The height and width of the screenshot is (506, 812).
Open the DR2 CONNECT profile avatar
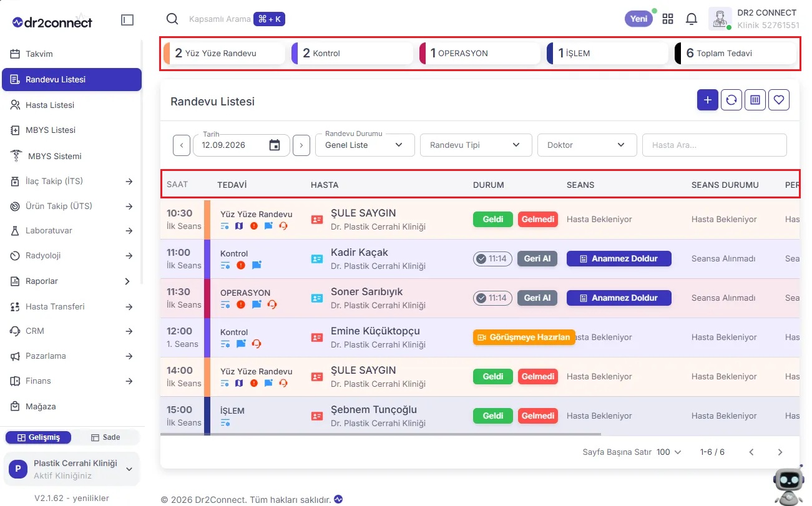click(720, 19)
